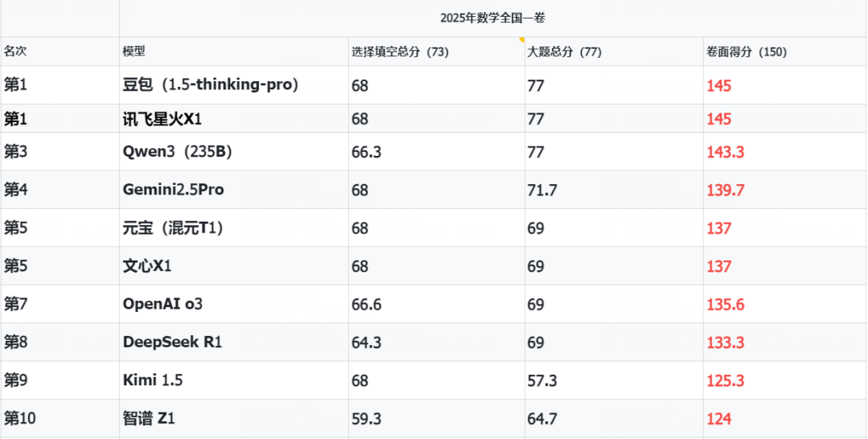Click the 卷面得分 (150) header

tap(785, 52)
